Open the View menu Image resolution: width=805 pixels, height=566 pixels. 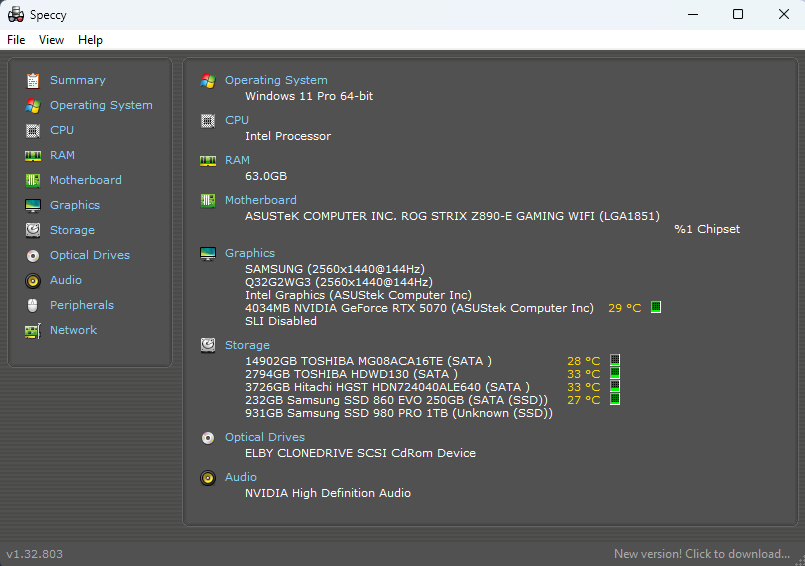tap(51, 40)
